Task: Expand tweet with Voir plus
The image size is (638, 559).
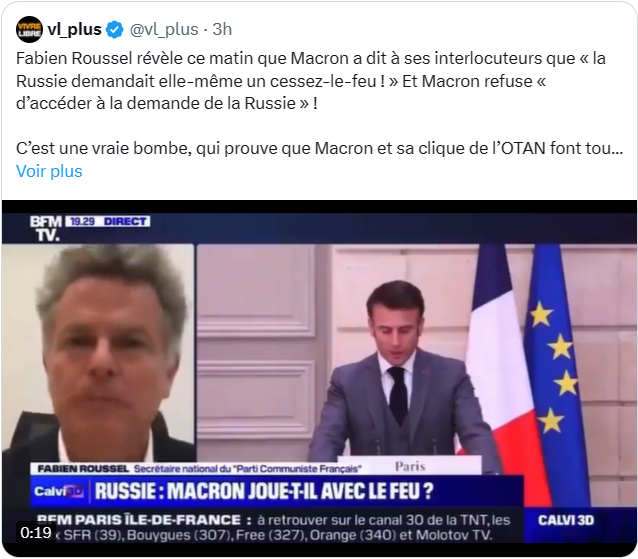Action: [x=49, y=171]
